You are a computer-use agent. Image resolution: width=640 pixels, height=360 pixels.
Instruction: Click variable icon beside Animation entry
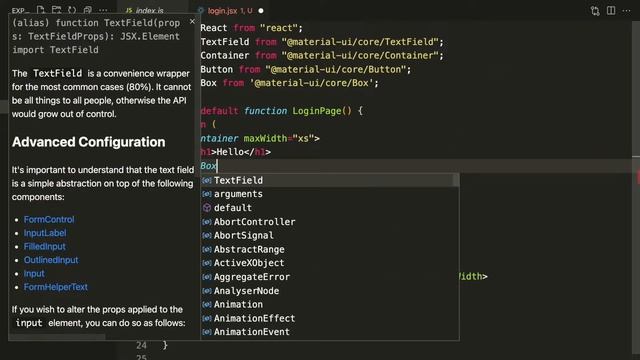[x=207, y=304]
